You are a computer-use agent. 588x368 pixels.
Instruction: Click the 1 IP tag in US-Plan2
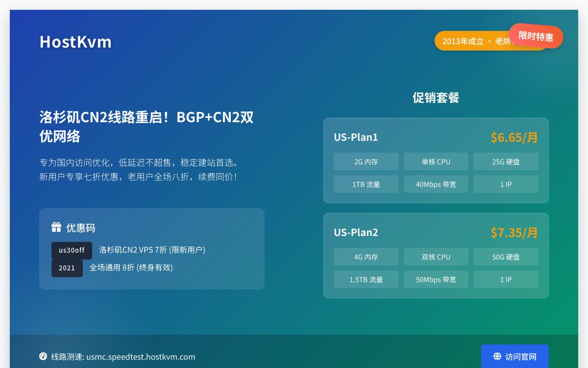(x=506, y=279)
